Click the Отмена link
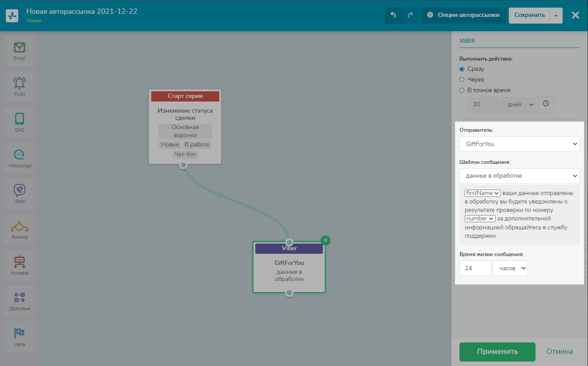 [x=560, y=352]
